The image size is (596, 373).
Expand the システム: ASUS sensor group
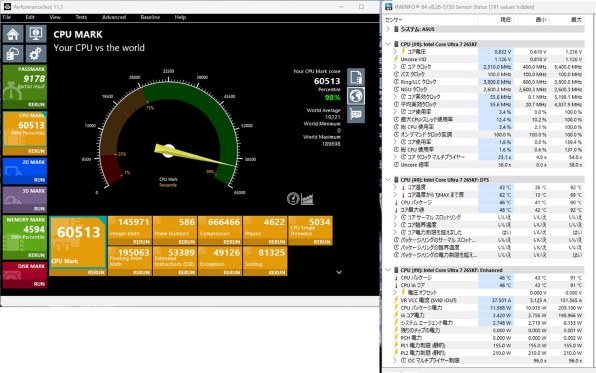click(388, 29)
